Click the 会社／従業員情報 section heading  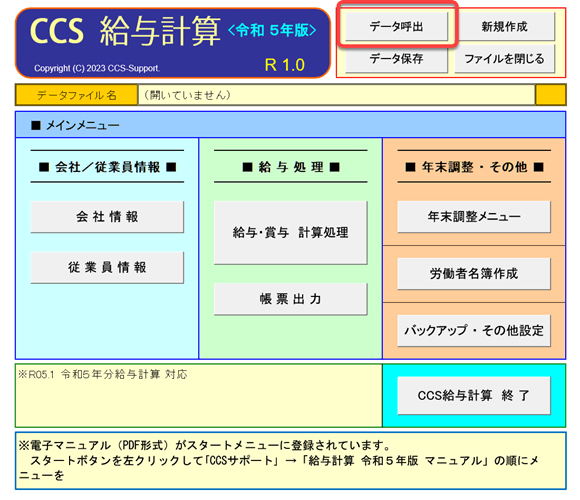pos(107,167)
